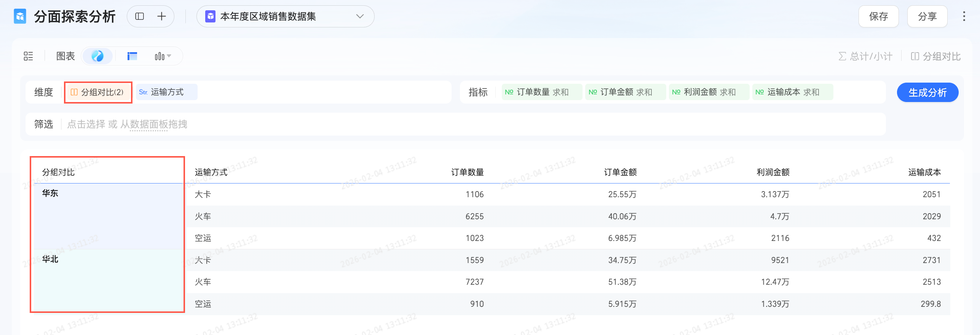Click the 运输成本 求和 metric tag
Screen dimensions: 980x335
click(x=792, y=92)
